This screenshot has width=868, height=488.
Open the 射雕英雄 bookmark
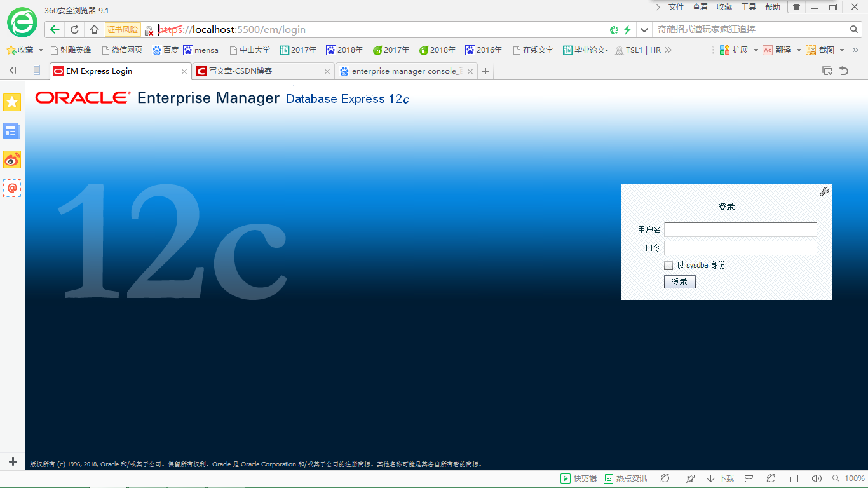[71, 50]
